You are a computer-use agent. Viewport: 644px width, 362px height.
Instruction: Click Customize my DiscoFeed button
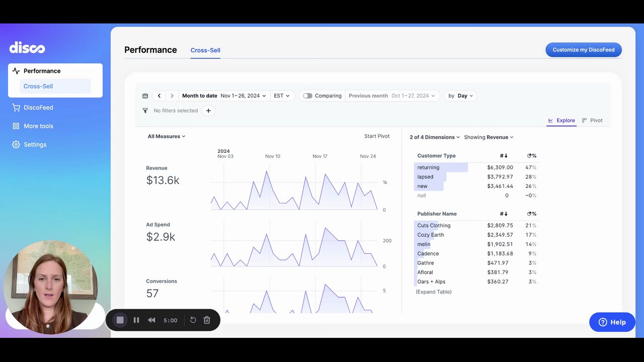pyautogui.click(x=584, y=50)
